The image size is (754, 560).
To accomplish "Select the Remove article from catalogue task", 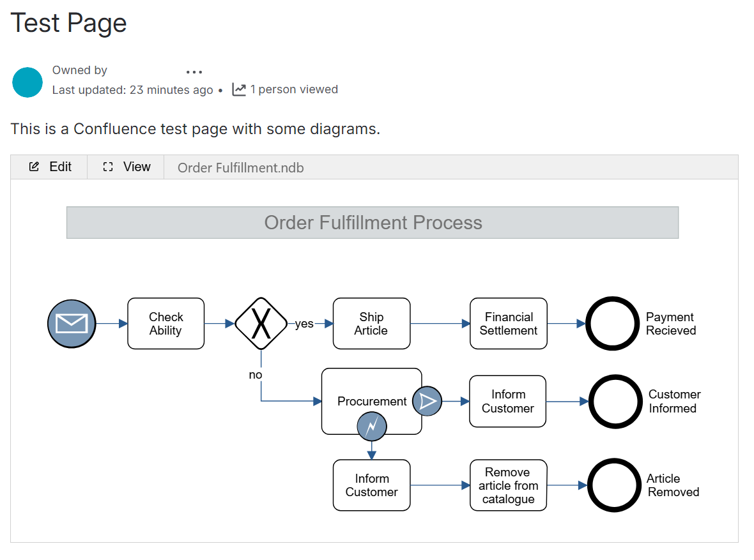I will coord(508,485).
